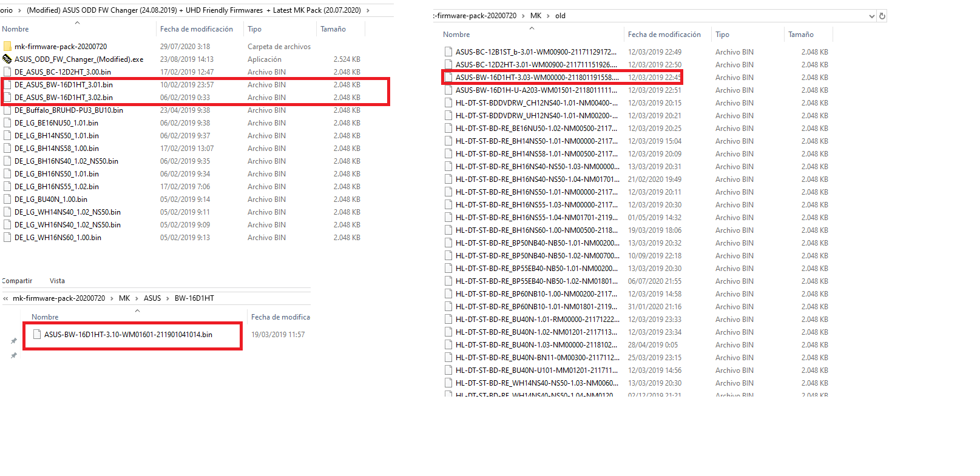Click file icon of ASUS-BC-12D2HT-3.01-WM00900 file
Screen dimensions: 980x476
click(448, 64)
